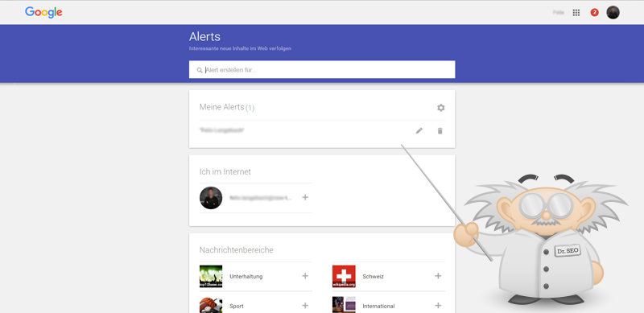
Task: Click the Alerts page title
Action: click(204, 36)
